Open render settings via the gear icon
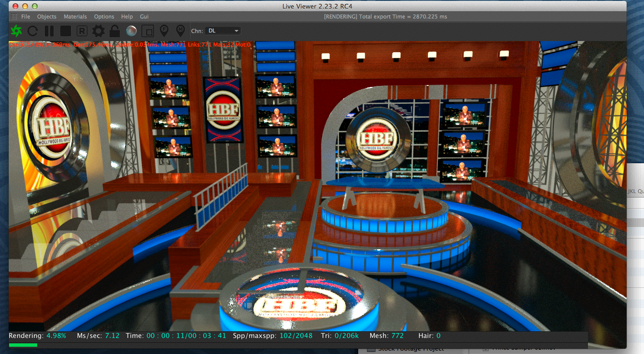644x354 pixels. 98,31
